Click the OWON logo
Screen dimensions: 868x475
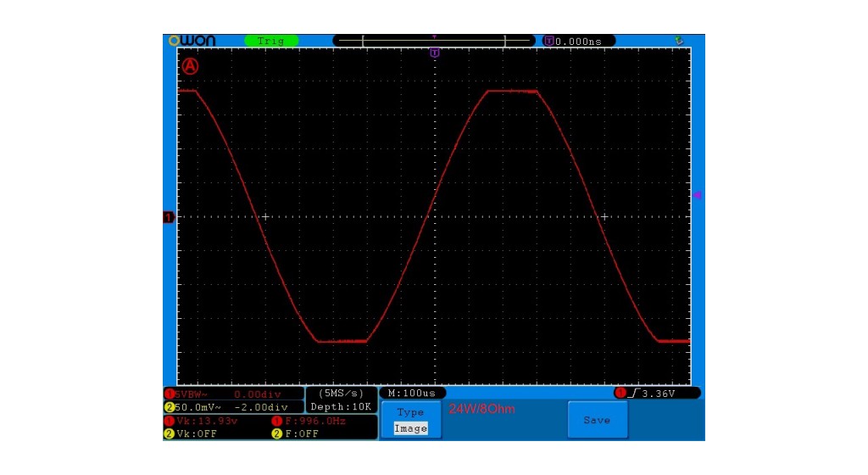coord(192,41)
